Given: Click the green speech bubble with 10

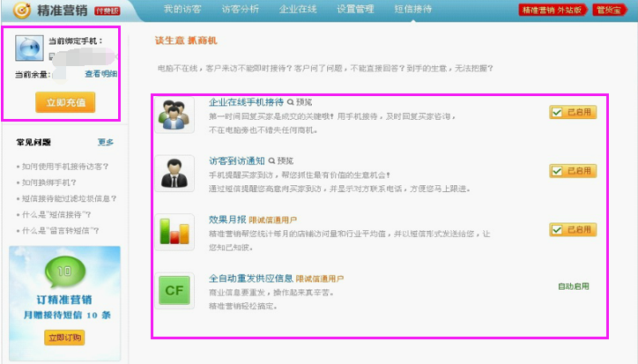Looking at the screenshot, I should (65, 271).
